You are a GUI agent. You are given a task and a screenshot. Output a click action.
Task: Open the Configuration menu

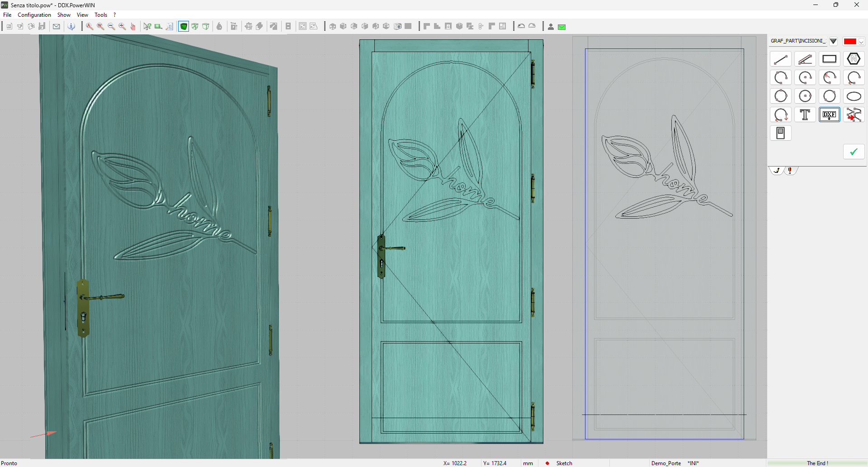[34, 15]
